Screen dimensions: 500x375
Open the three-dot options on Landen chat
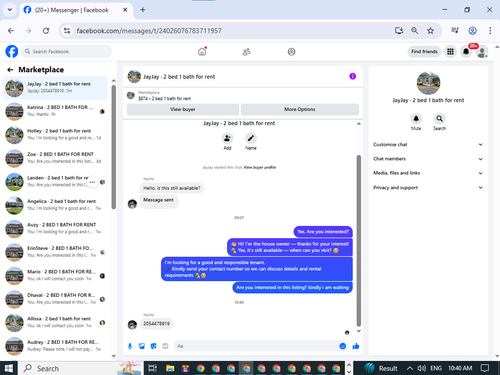pos(92,182)
